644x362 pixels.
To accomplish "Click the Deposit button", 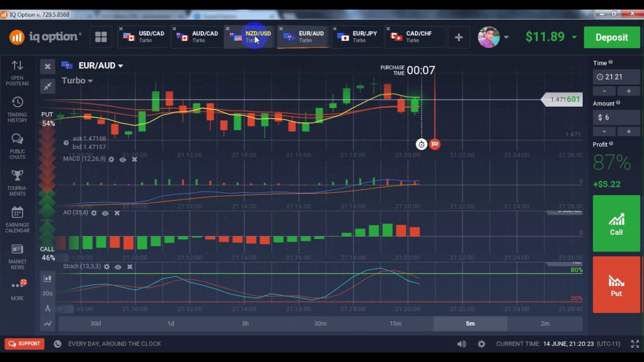I will point(611,37).
